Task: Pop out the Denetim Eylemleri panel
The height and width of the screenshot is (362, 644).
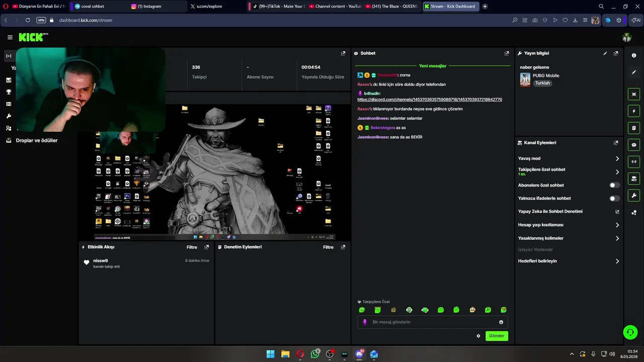Action: 343,247
